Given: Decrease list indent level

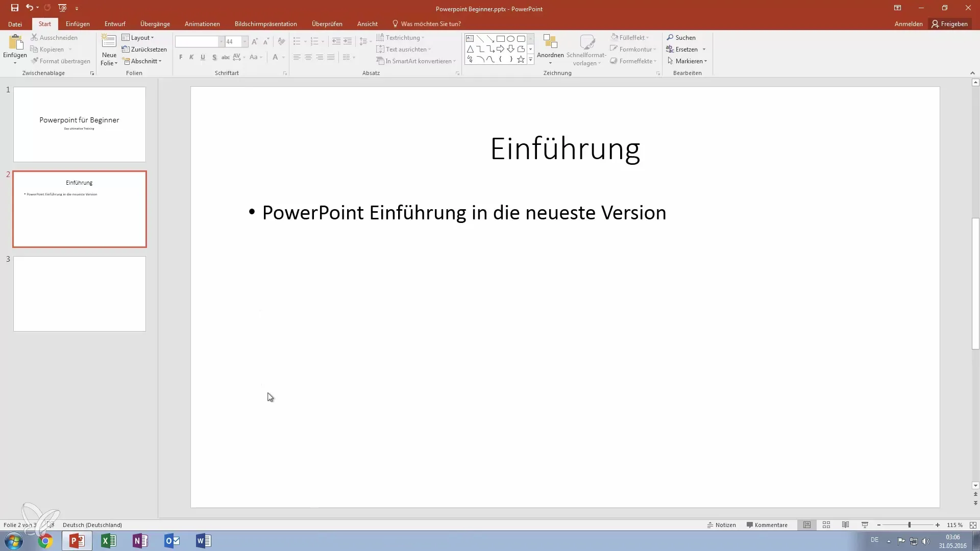Looking at the screenshot, I should pos(336,42).
